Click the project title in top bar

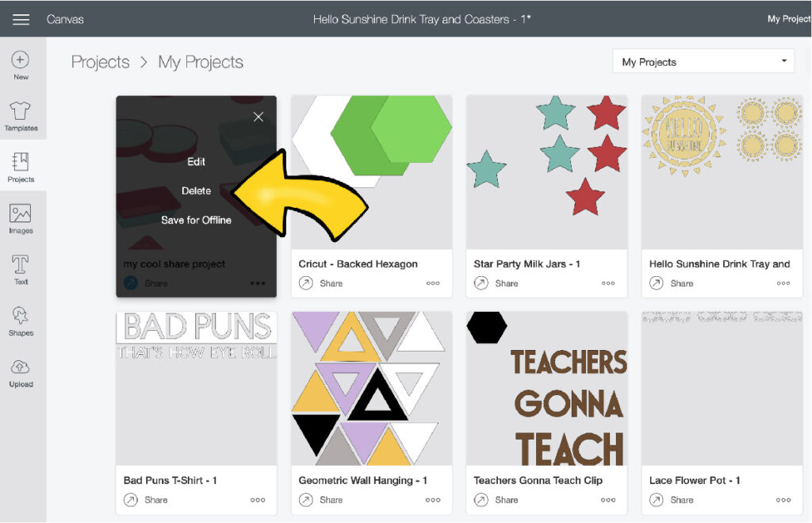point(422,19)
